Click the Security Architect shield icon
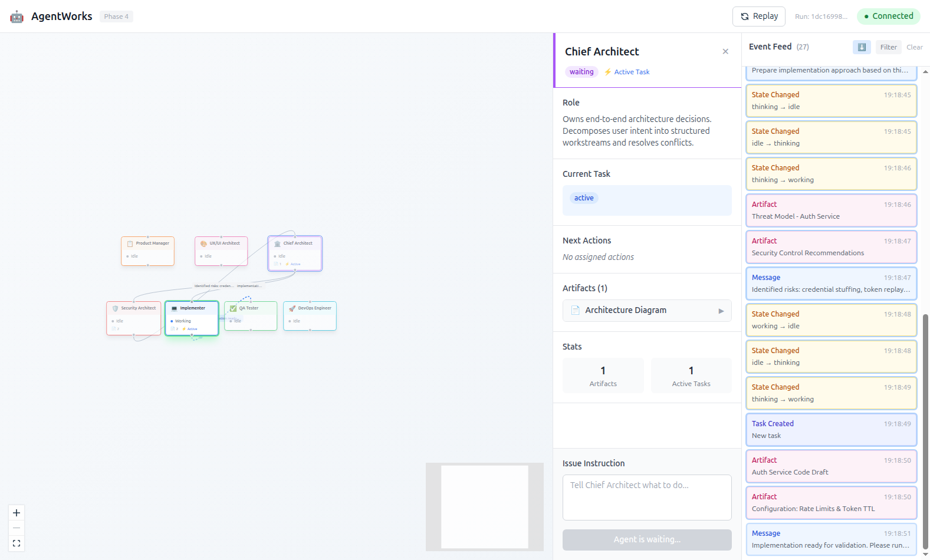The height and width of the screenshot is (560, 930). tap(115, 308)
